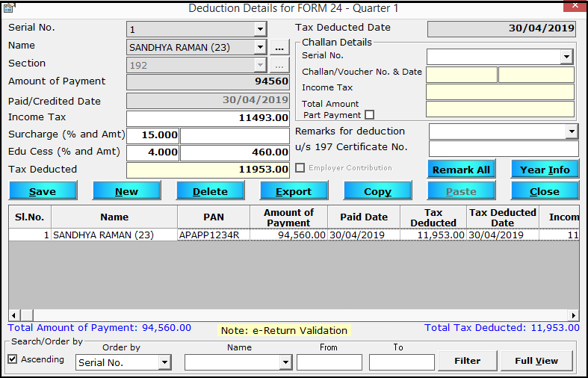Uncheck the Ascending checkbox
Image resolution: width=588 pixels, height=378 pixels.
click(x=13, y=359)
